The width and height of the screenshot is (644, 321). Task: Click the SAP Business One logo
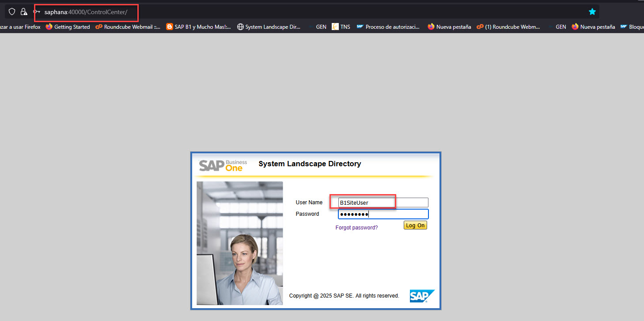pyautogui.click(x=223, y=165)
